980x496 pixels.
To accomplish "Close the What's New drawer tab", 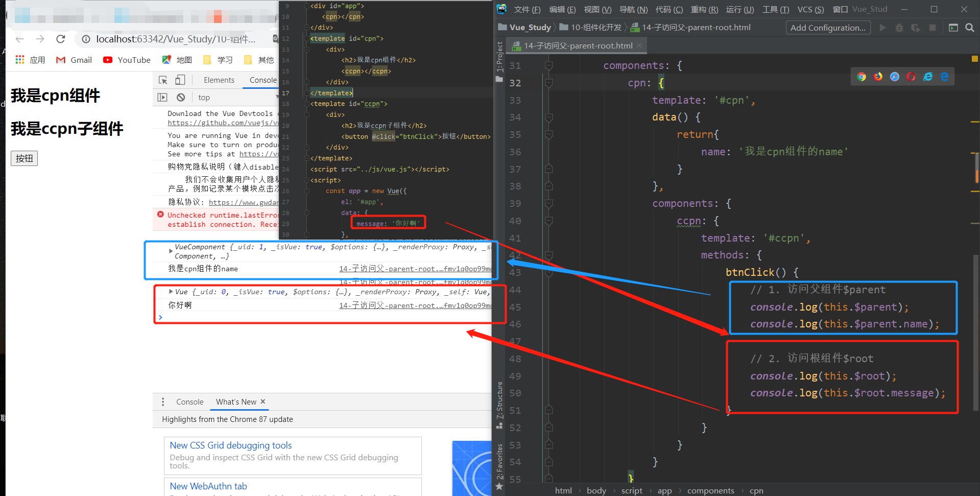I will pos(263,401).
